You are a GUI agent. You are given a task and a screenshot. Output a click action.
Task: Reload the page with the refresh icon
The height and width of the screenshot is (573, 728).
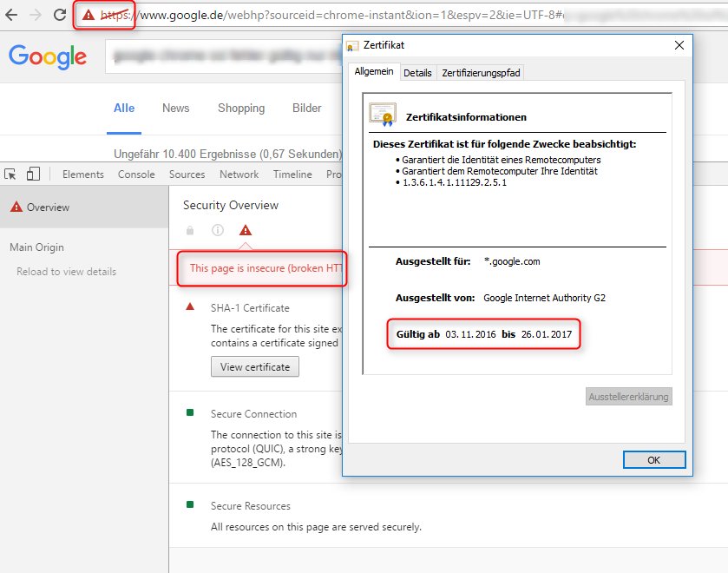tap(59, 15)
